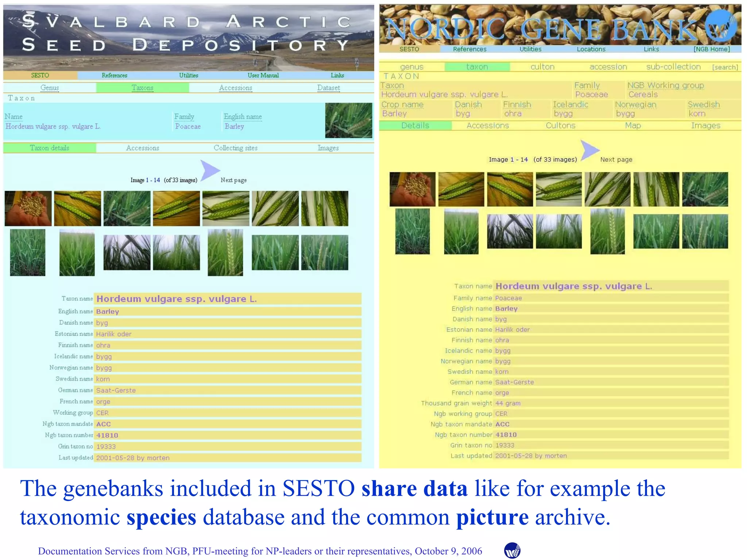Select the culton tab
The width and height of the screenshot is (747, 560).
coord(542,67)
